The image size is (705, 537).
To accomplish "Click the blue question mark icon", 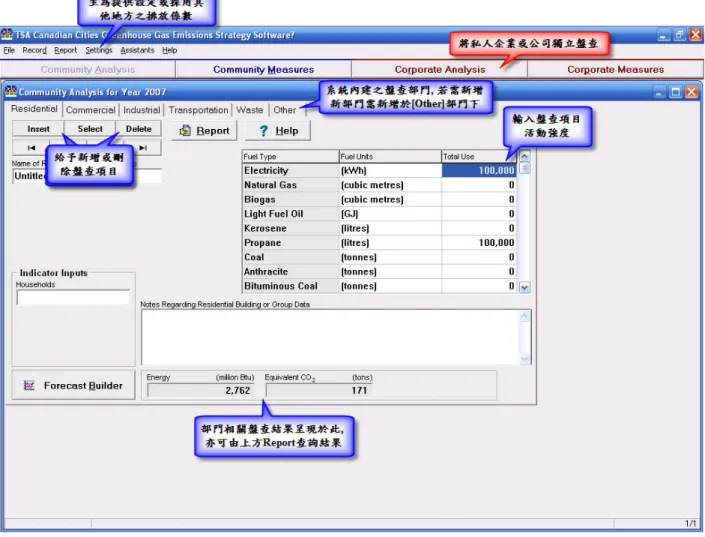I will click(x=263, y=131).
